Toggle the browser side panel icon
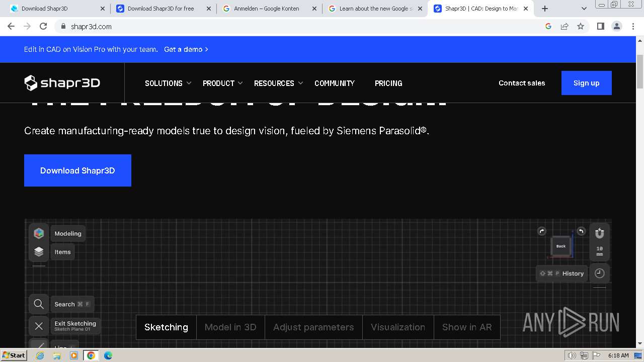This screenshot has width=644, height=362. (x=600, y=26)
